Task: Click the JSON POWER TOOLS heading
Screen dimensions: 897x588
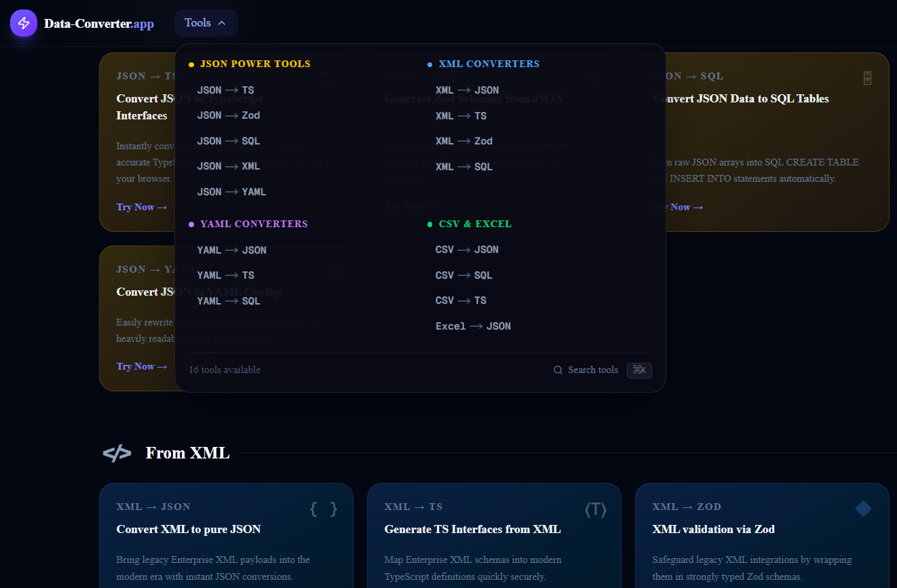Action: (x=255, y=64)
